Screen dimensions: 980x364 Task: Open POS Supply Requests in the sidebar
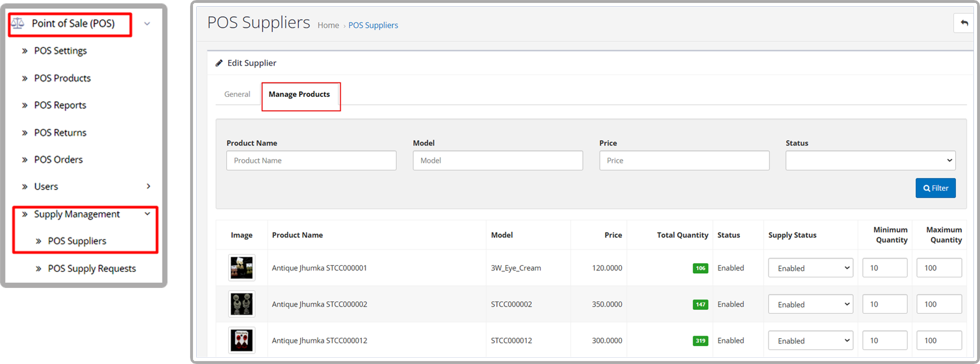[x=92, y=268]
